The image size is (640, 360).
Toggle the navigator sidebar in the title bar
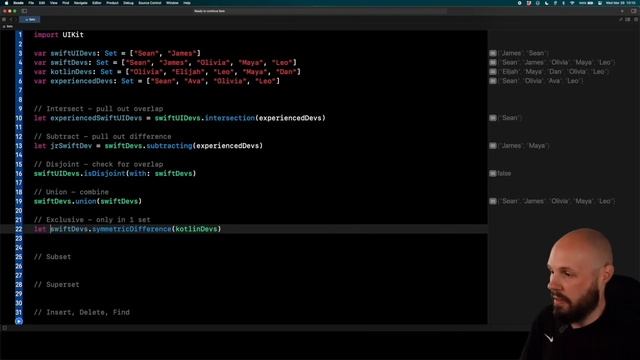[24, 11]
